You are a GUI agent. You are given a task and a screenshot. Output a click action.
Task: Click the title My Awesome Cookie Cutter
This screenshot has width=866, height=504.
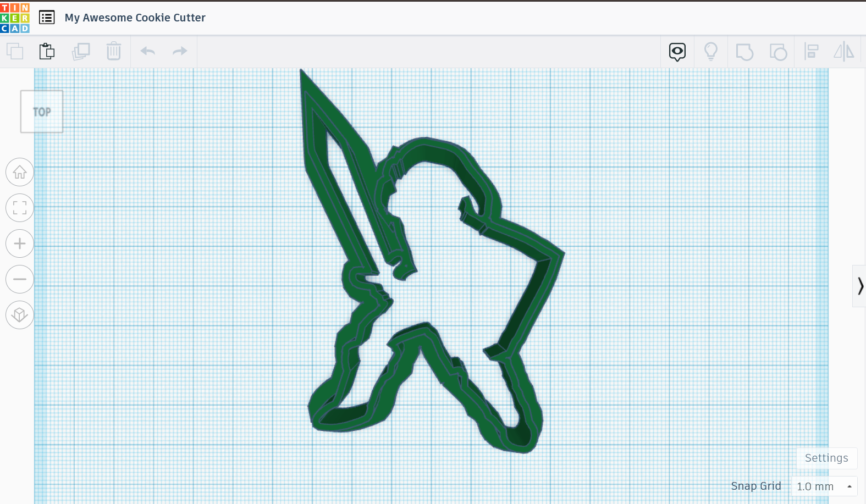click(135, 18)
